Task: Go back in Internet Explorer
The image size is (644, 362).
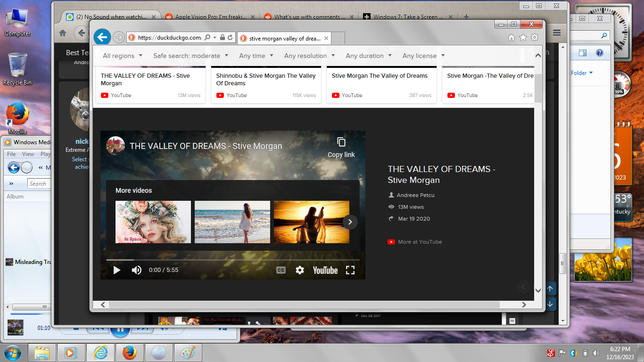Action: (102, 37)
